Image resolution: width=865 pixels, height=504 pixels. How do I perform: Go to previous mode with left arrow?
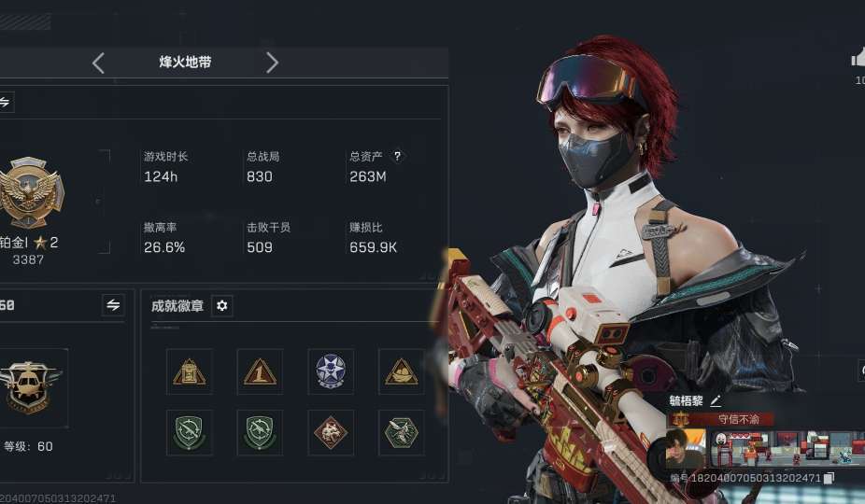[x=98, y=63]
